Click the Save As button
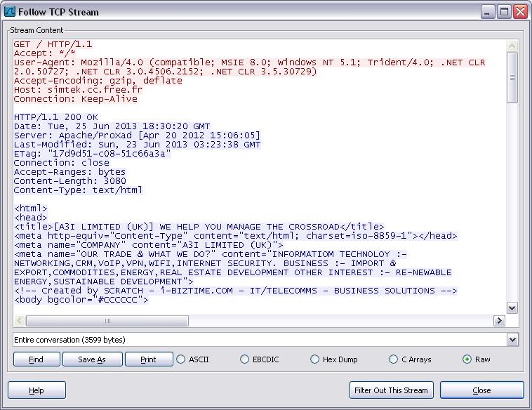 click(x=92, y=359)
